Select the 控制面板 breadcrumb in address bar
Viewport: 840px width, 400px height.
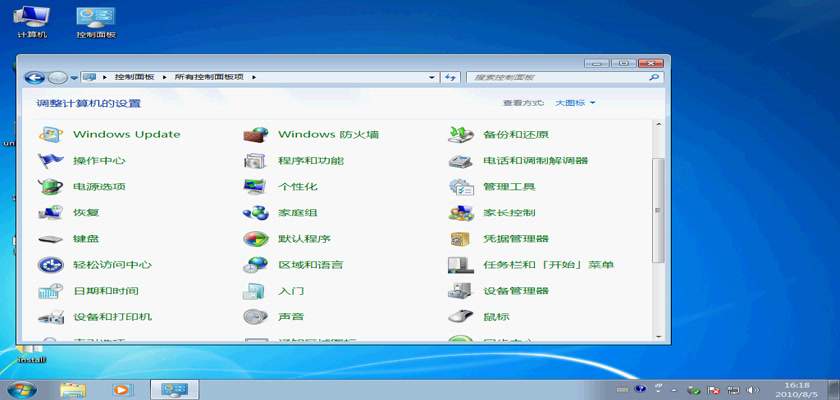coord(134,77)
